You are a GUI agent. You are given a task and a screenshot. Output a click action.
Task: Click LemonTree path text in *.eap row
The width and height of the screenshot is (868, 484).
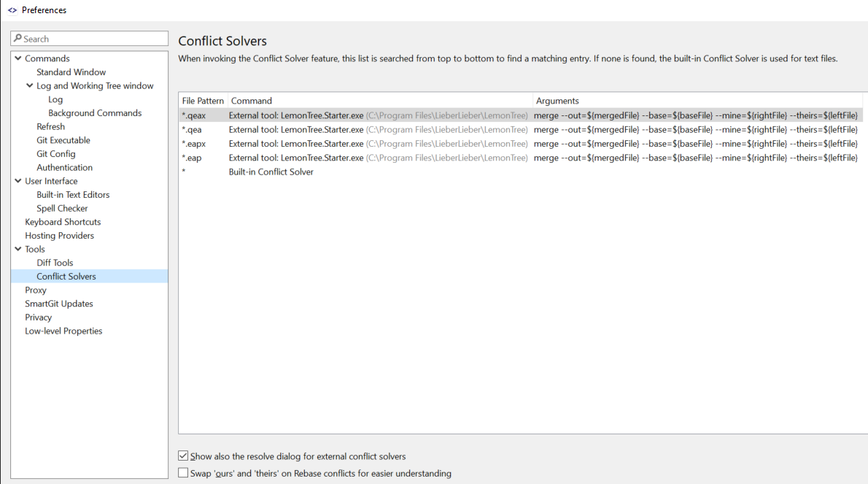tap(446, 158)
